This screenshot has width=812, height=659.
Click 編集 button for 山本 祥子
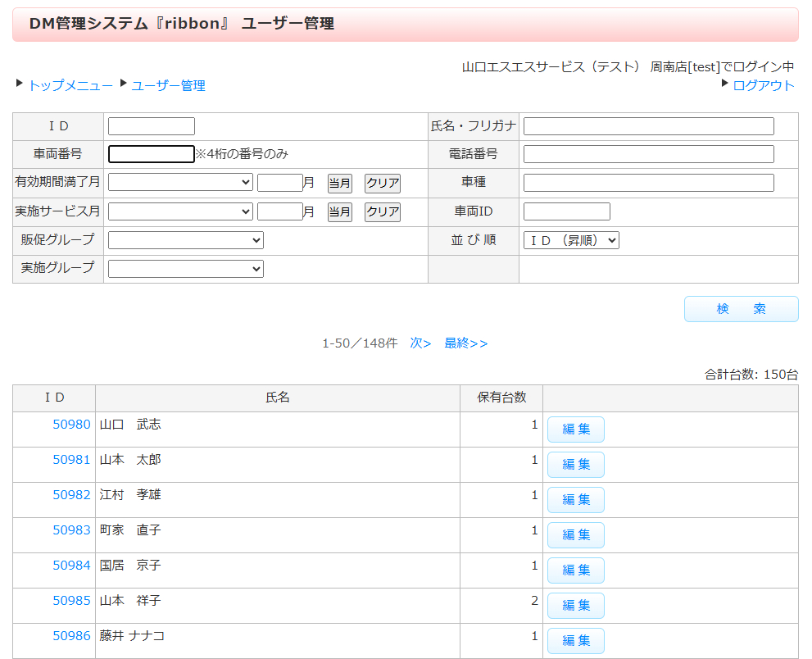pyautogui.click(x=576, y=606)
